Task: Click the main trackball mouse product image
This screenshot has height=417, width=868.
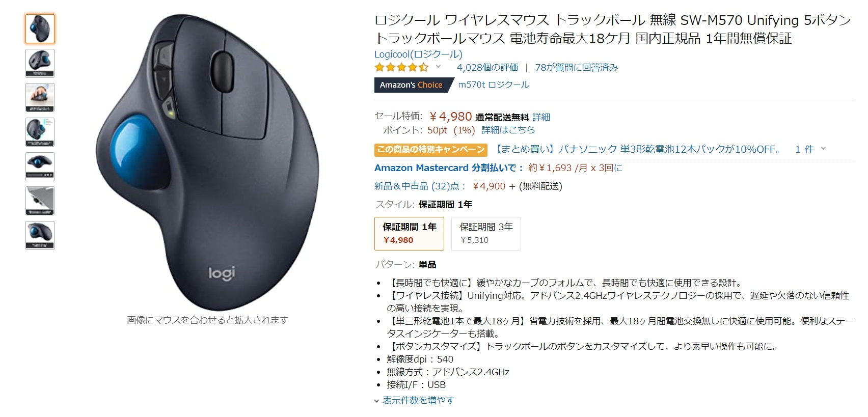Action: click(207, 162)
